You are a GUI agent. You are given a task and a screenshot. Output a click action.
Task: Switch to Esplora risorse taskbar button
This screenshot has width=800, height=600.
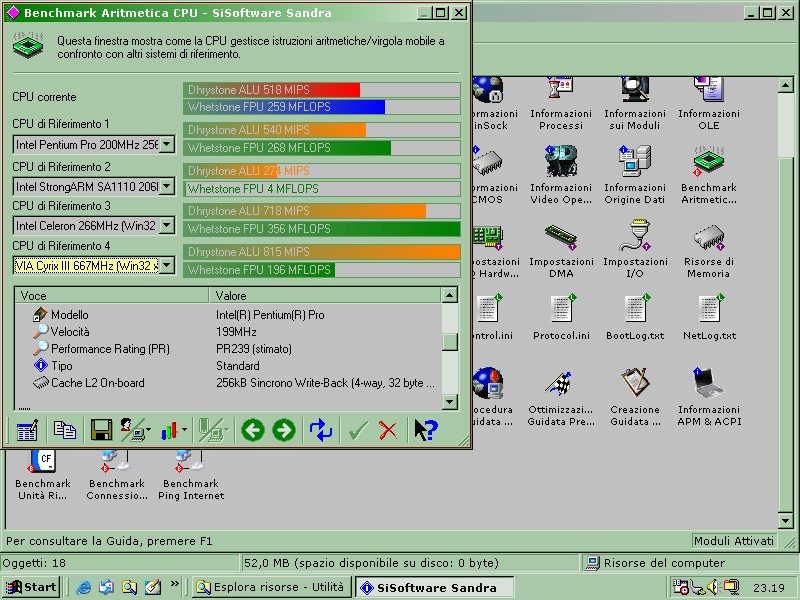click(x=270, y=587)
